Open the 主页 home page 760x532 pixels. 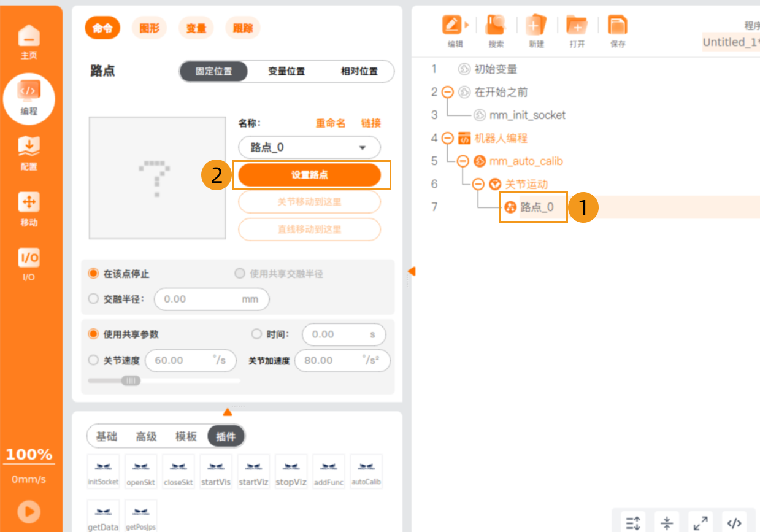(29, 42)
